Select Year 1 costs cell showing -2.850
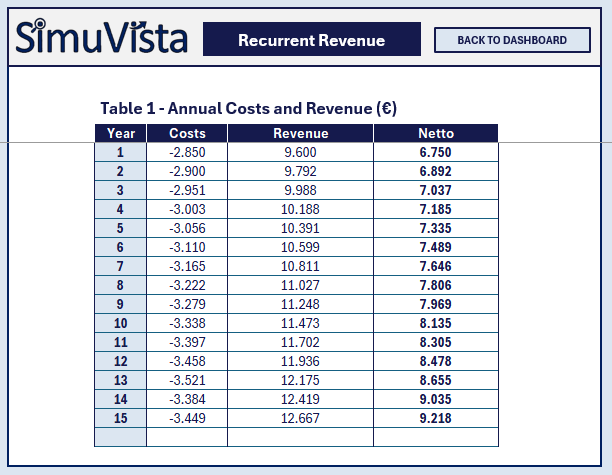This screenshot has width=612, height=475. [187, 152]
